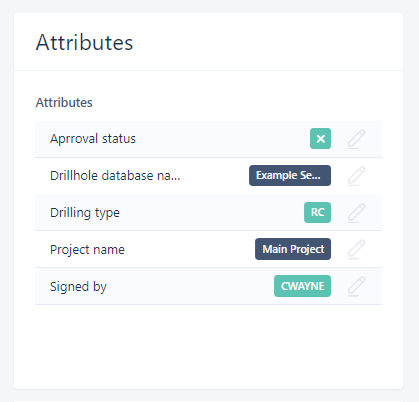
Task: Click the white X inside the approval badge
Action: click(x=320, y=139)
